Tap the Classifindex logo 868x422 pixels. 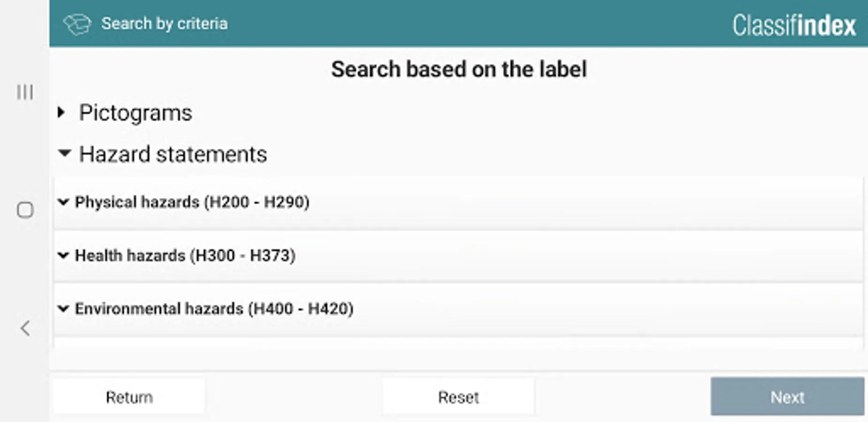(794, 25)
